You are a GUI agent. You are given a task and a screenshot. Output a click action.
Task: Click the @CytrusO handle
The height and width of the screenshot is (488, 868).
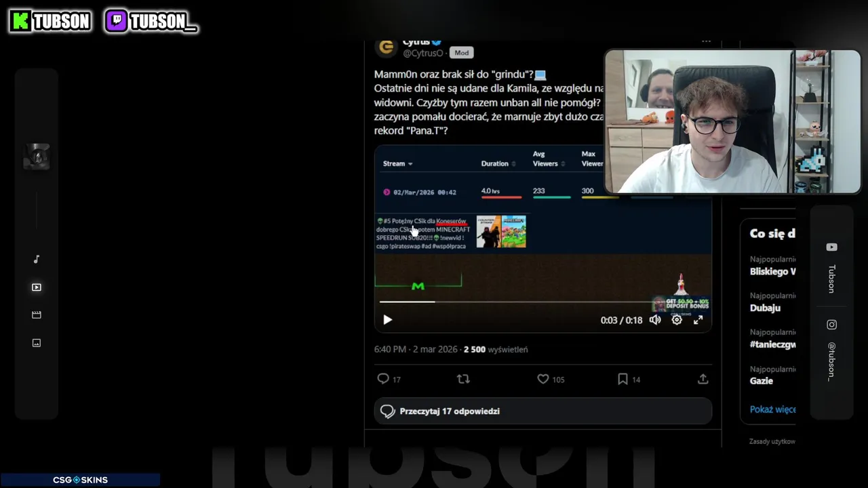(423, 53)
